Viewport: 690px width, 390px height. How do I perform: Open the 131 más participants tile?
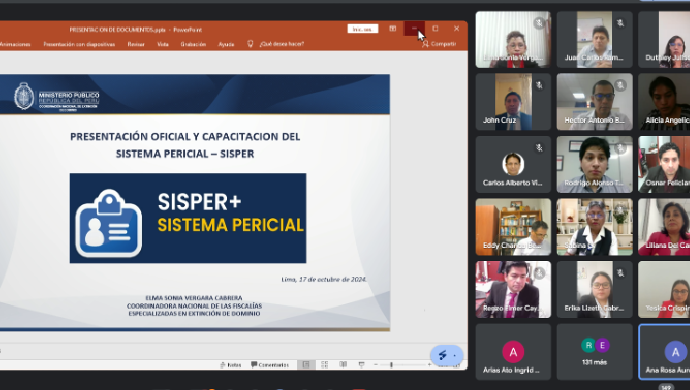pos(595,352)
